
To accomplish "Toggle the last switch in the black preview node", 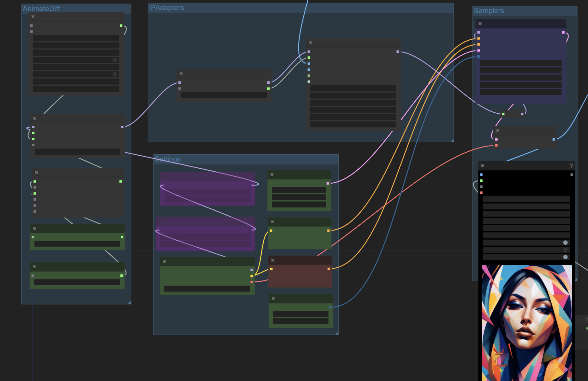I will (565, 257).
